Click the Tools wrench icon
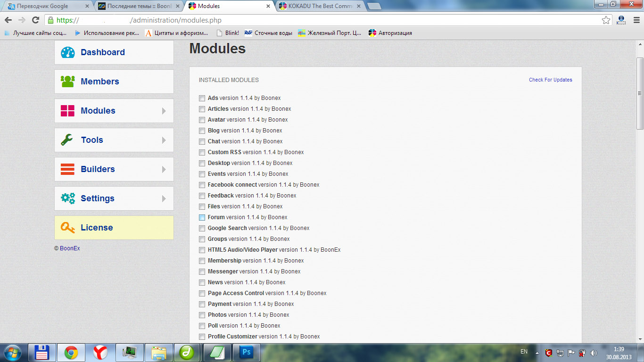This screenshot has width=644, height=362. click(x=67, y=140)
